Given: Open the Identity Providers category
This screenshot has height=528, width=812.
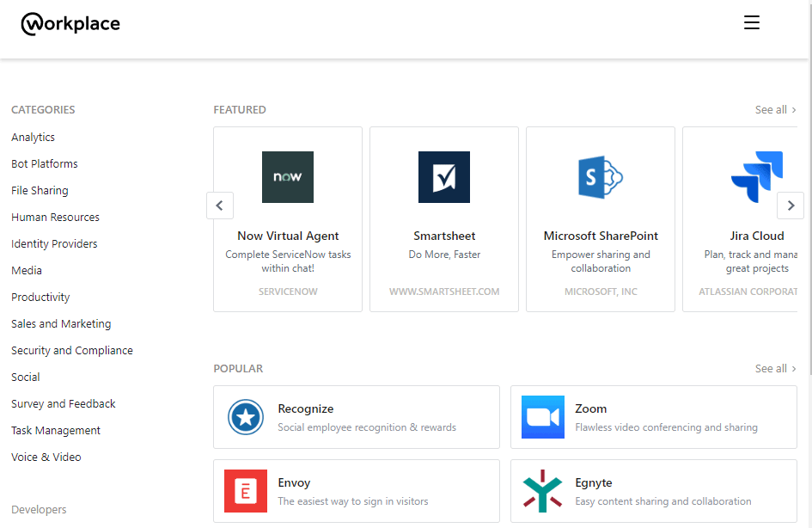Looking at the screenshot, I should point(54,244).
